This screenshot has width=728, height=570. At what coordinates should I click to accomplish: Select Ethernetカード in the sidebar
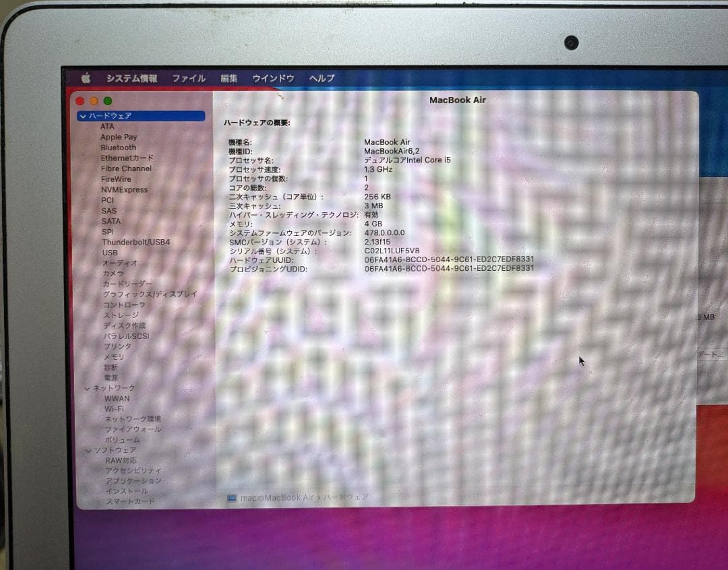pos(127,158)
